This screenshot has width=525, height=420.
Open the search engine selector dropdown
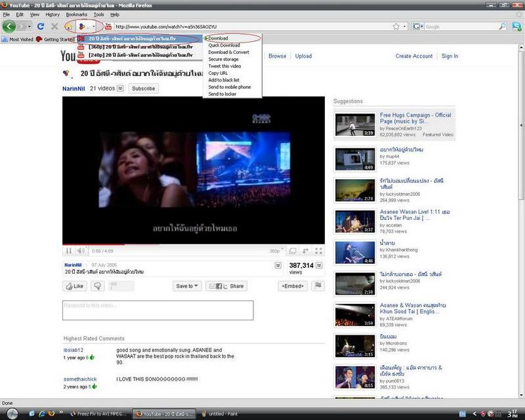pos(418,26)
